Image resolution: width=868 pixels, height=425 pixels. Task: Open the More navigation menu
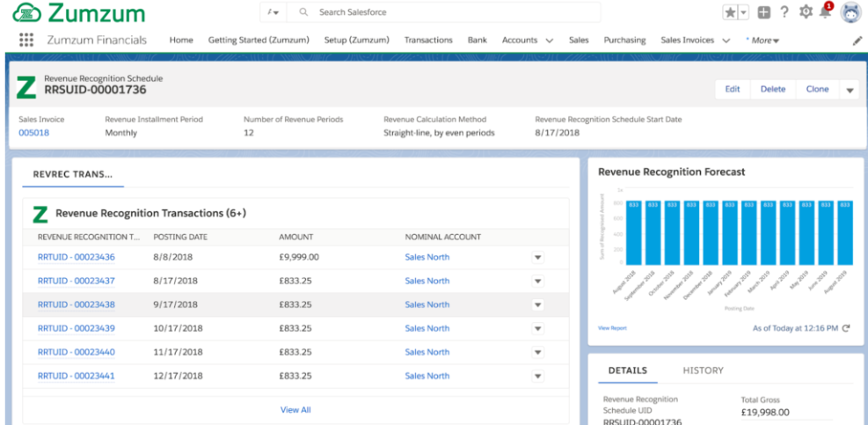point(764,40)
